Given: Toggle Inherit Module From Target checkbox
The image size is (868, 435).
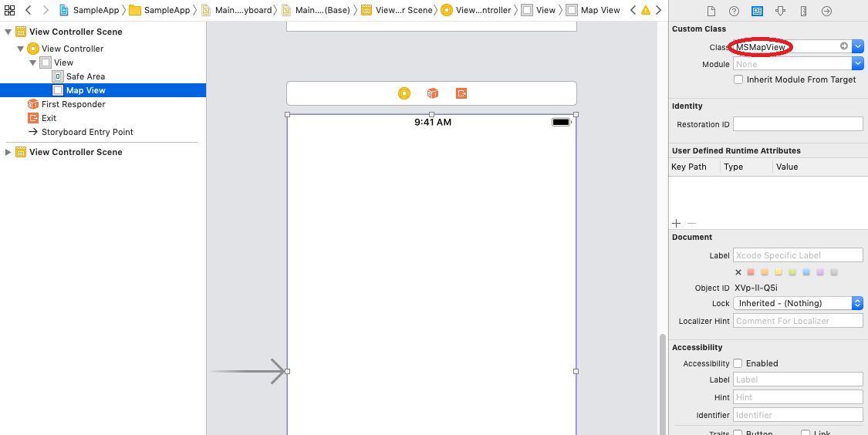Looking at the screenshot, I should pyautogui.click(x=738, y=79).
